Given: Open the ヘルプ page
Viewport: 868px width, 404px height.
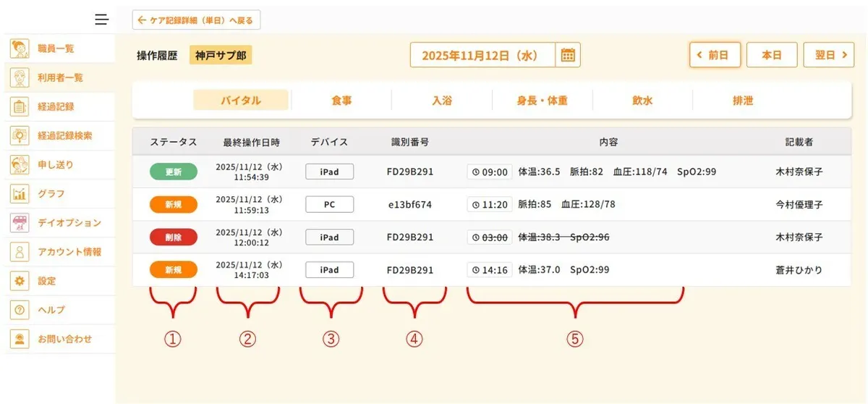Looking at the screenshot, I should (x=51, y=310).
